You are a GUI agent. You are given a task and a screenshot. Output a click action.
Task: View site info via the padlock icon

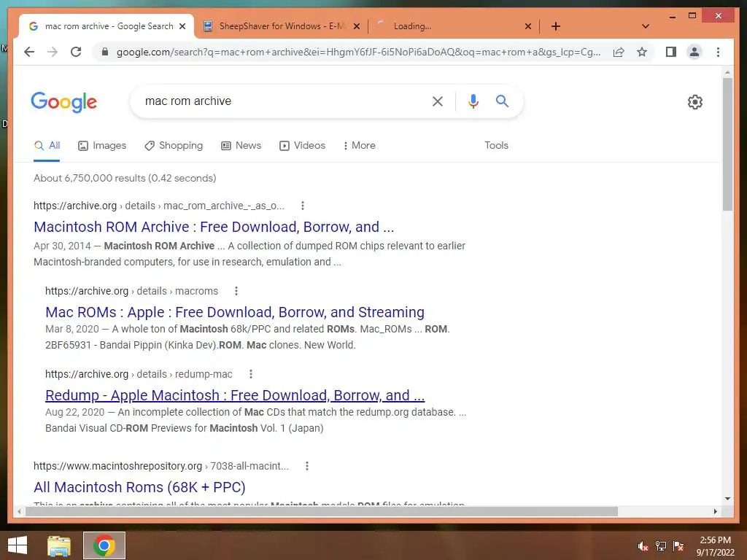[105, 52]
